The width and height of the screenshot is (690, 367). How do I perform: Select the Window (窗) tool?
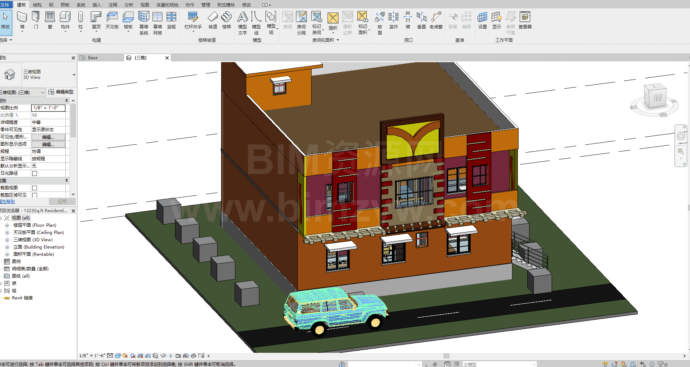click(x=50, y=20)
